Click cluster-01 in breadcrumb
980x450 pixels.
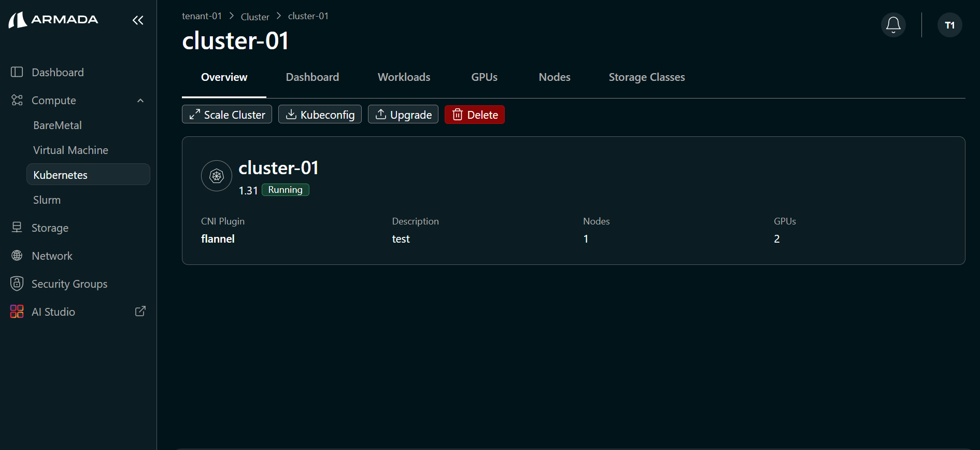coord(308,16)
